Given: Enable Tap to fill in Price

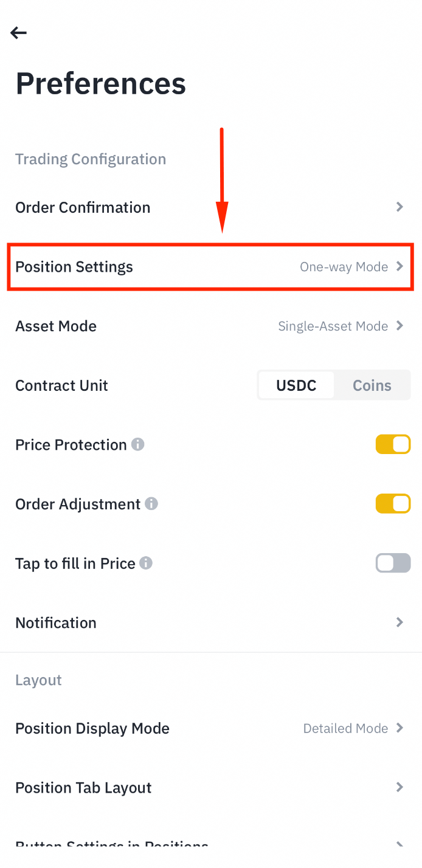Looking at the screenshot, I should point(393,563).
